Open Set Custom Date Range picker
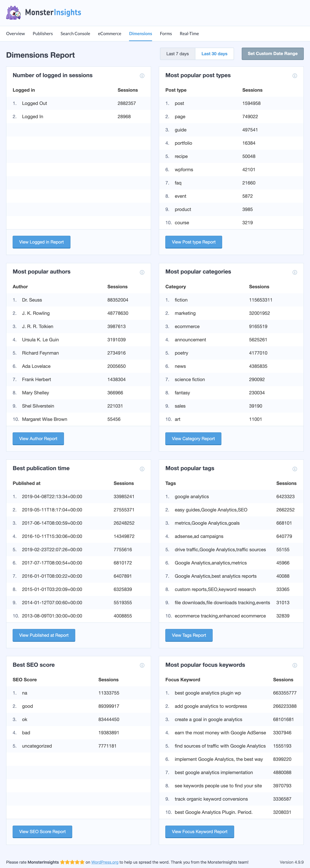This screenshot has width=310, height=868. [x=273, y=54]
